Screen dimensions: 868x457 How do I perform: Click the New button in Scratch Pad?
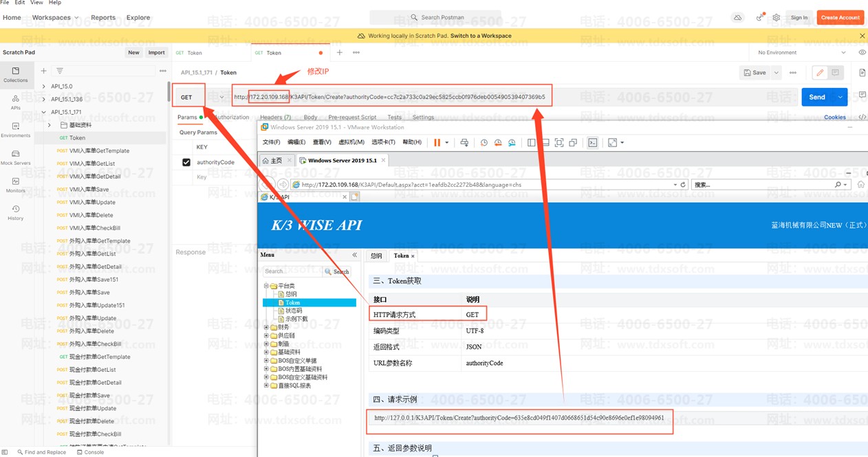pos(133,52)
